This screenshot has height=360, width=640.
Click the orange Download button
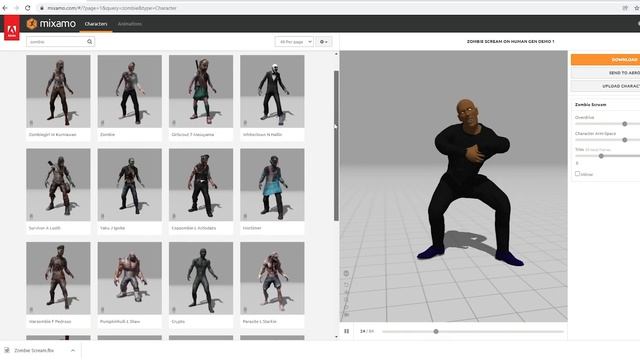[x=605, y=60]
